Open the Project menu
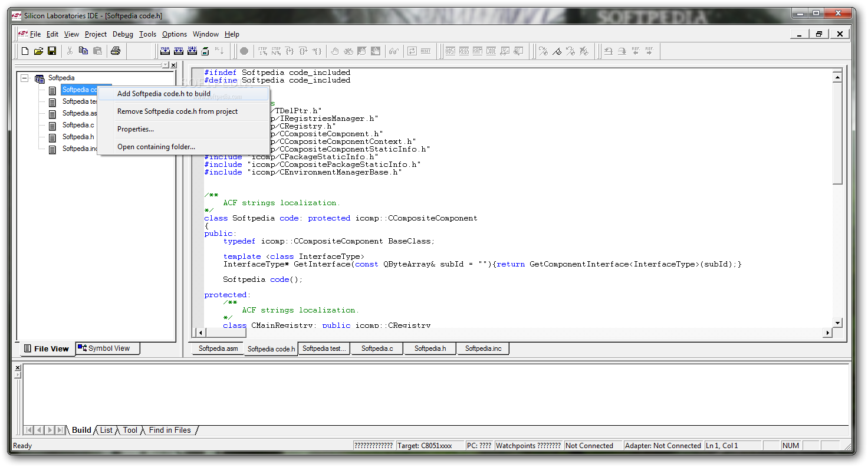Viewport: 868px width, 467px height. coord(96,34)
